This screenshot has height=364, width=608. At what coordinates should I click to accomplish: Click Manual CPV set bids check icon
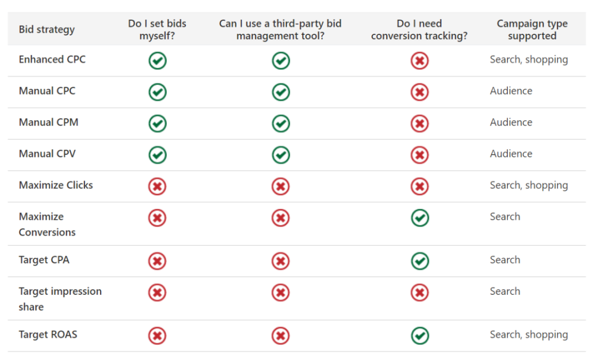(x=158, y=155)
